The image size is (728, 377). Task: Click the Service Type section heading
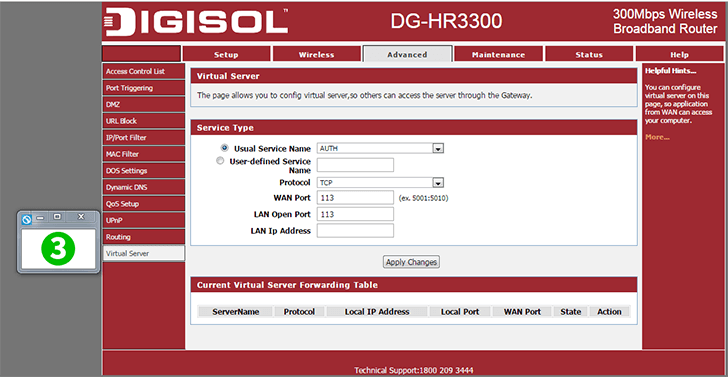point(225,128)
